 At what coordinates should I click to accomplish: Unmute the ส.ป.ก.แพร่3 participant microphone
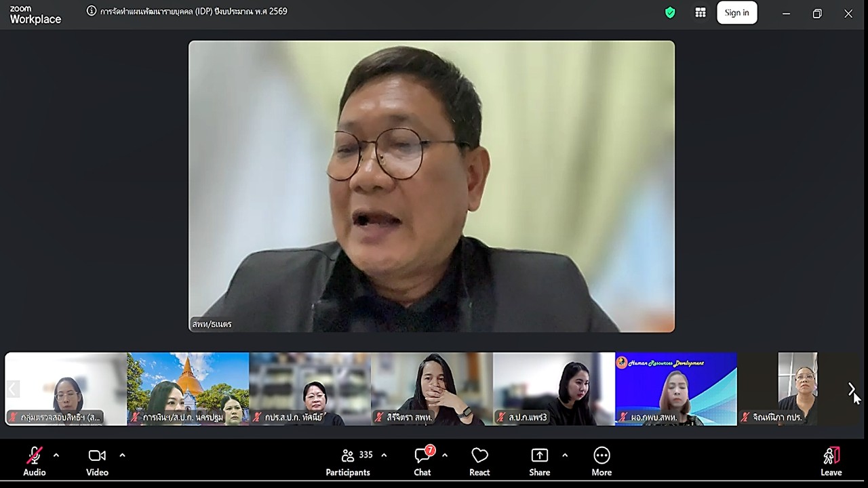point(500,416)
